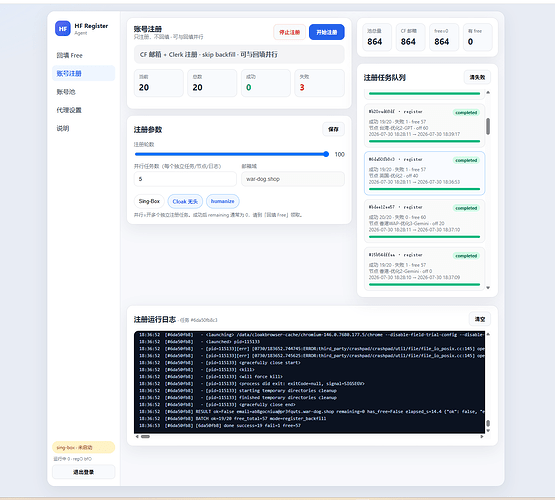555x500 pixels.
Task: Click completed badge on the 18:39:17 task
Action: click(x=466, y=113)
